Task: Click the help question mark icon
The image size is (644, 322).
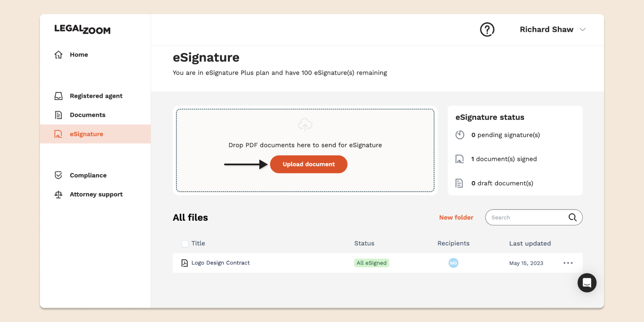Action: point(487,29)
